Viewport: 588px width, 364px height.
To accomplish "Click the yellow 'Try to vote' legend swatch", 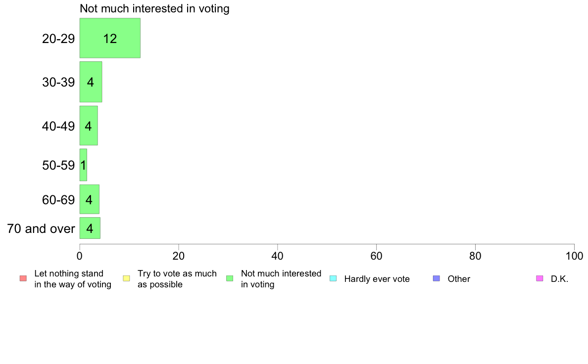I will (126, 278).
